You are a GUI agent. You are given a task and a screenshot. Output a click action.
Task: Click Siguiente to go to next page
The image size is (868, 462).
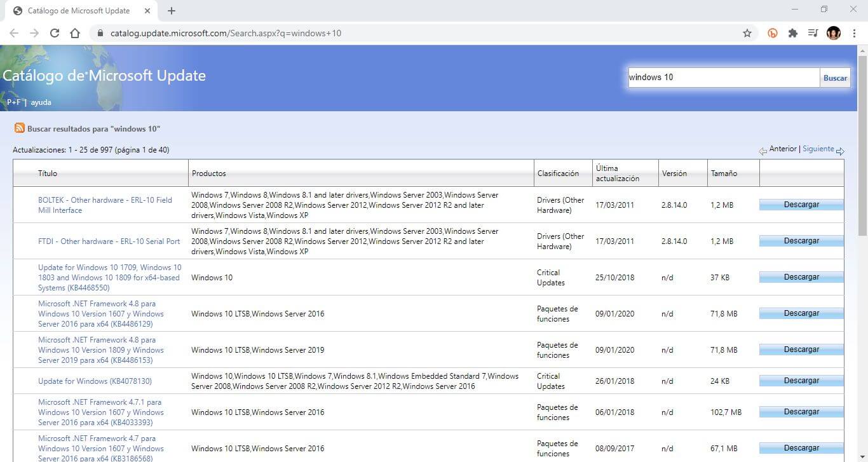click(818, 149)
